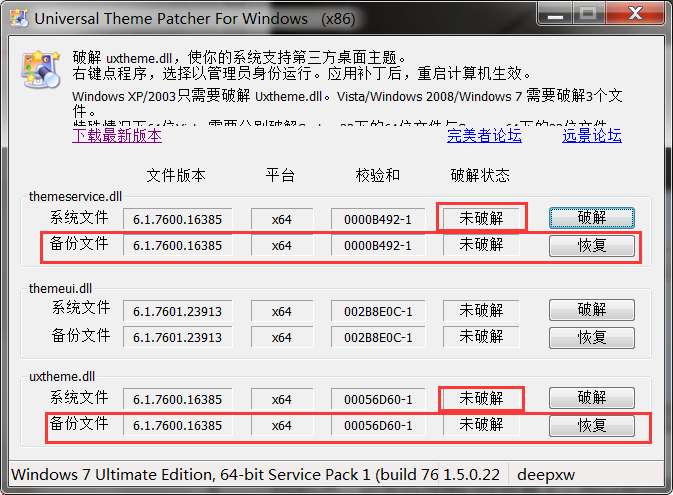
Task: Click the title bar application icon
Action: [19, 18]
